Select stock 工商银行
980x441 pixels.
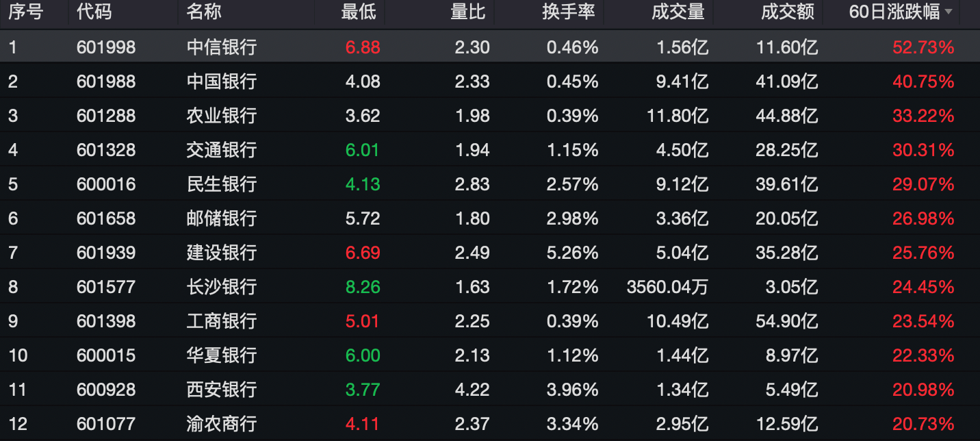pyautogui.click(x=222, y=320)
